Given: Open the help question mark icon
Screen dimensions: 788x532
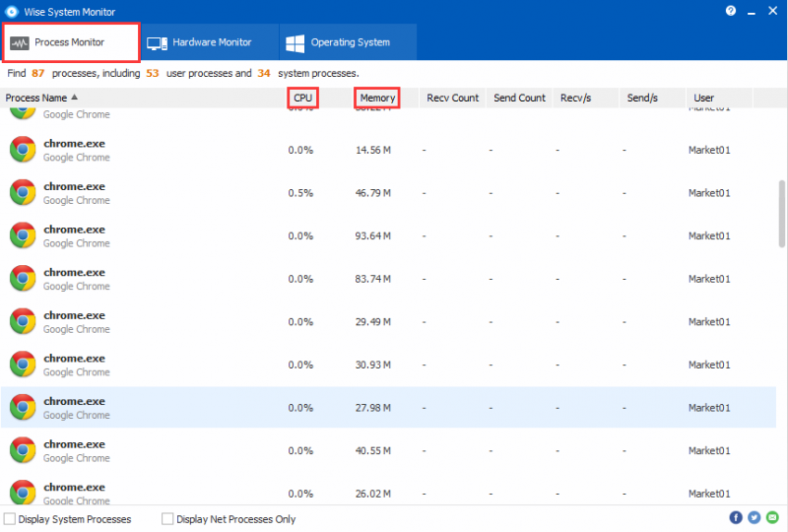Looking at the screenshot, I should 731,11.
